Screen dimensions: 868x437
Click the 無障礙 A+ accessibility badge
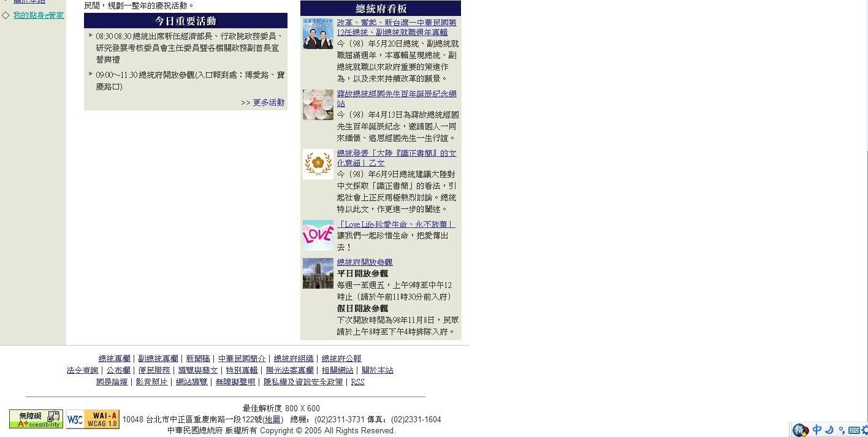pos(36,419)
